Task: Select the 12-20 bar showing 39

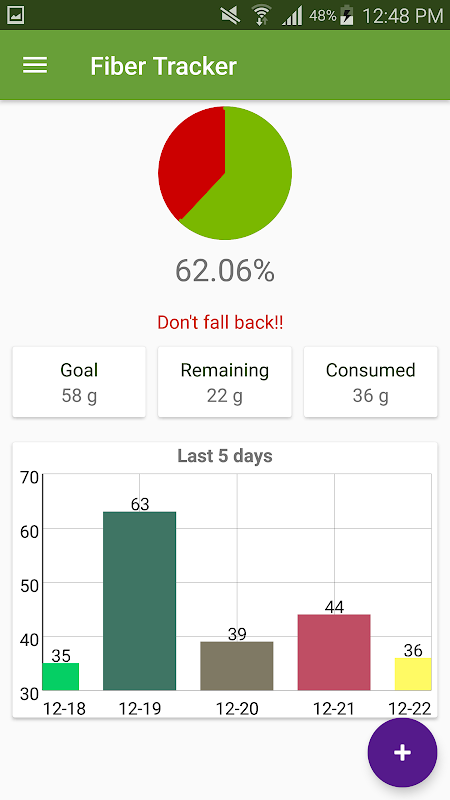Action: tap(237, 666)
